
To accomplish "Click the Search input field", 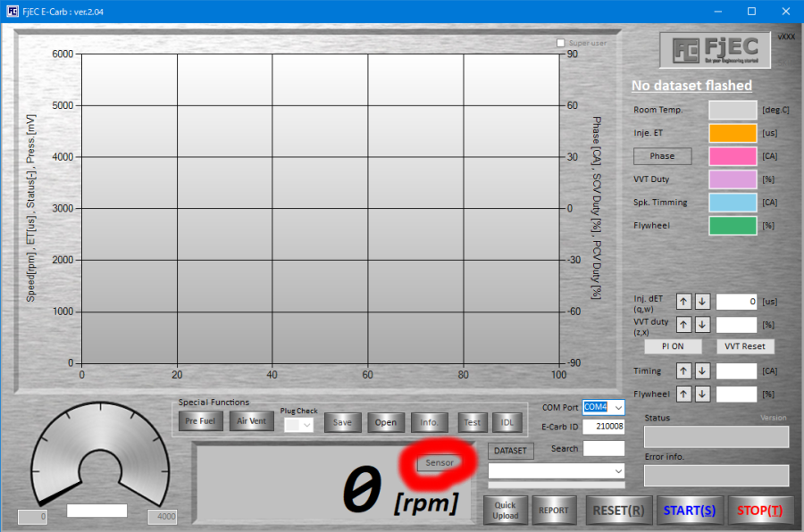I will point(604,449).
